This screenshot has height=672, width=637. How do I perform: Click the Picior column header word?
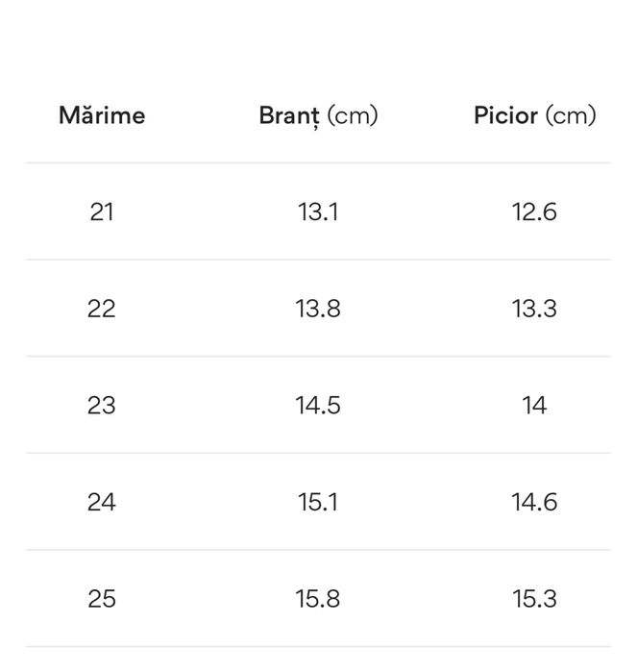point(505,115)
